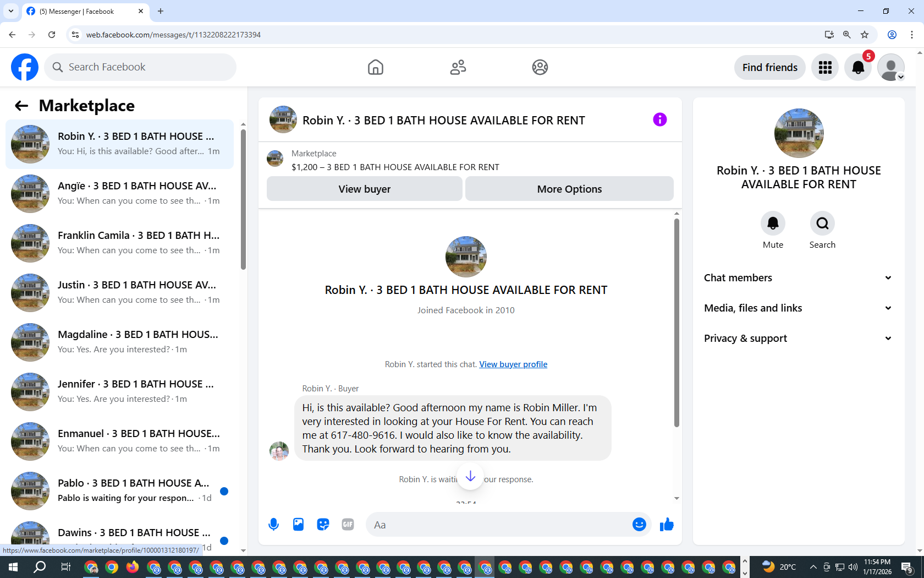Show hidden system tray icons
This screenshot has width=924, height=578.
813,567
